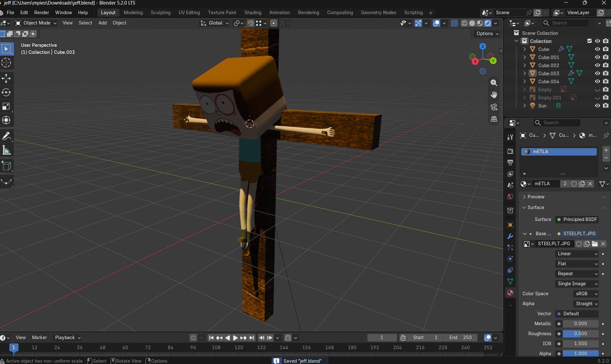Open the Global transform orientation dropdown

(214, 23)
